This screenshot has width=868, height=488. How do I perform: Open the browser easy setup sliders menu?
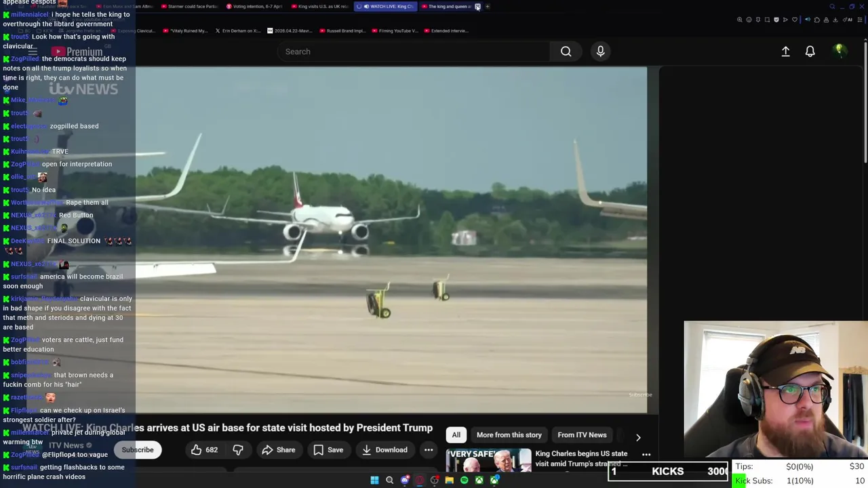point(860,20)
